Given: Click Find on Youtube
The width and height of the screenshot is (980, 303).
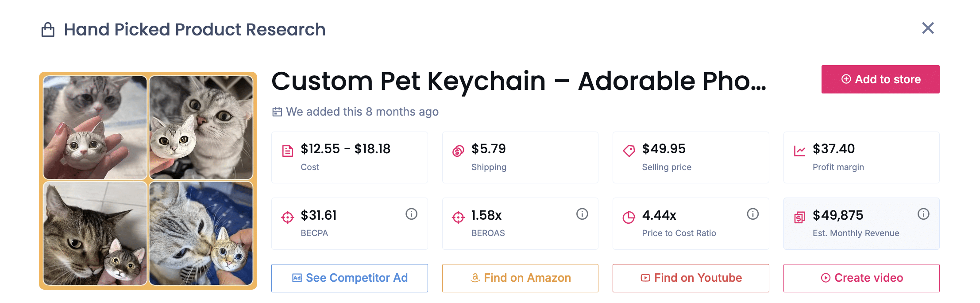Looking at the screenshot, I should point(691,278).
